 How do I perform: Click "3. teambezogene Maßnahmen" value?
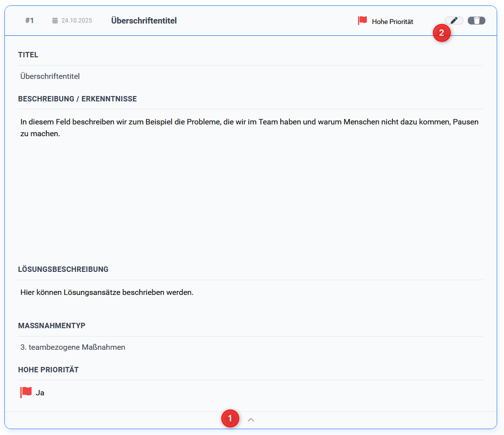[73, 347]
